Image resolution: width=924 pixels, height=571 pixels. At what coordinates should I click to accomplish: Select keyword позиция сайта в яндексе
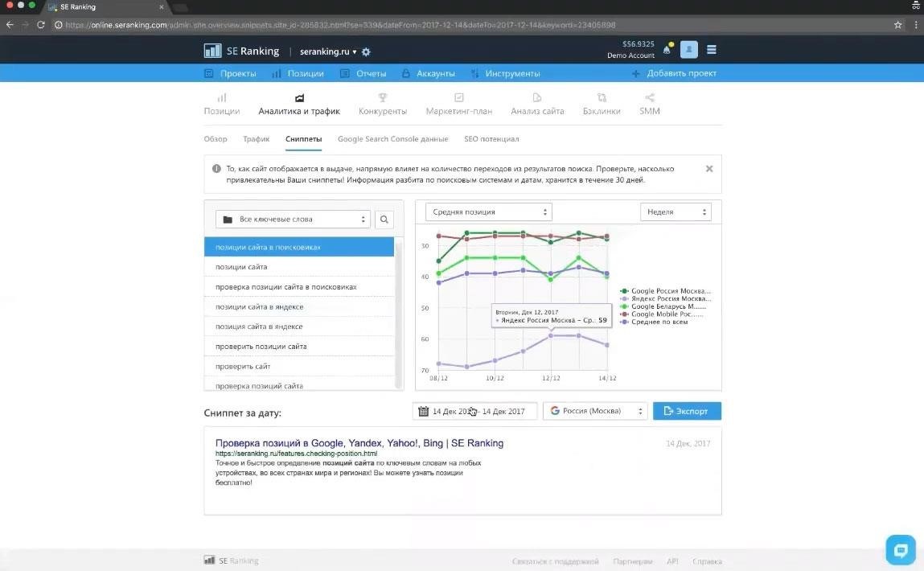point(299,327)
